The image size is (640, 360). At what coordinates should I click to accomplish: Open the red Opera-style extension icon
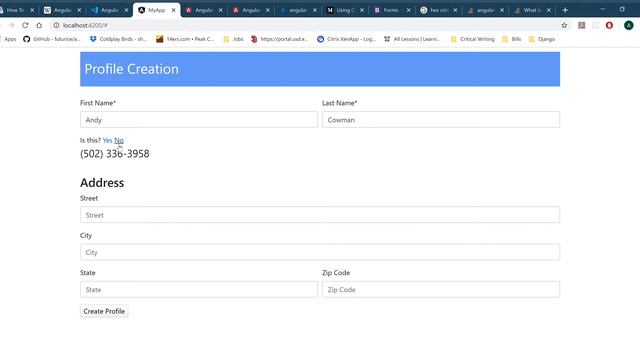click(x=609, y=25)
